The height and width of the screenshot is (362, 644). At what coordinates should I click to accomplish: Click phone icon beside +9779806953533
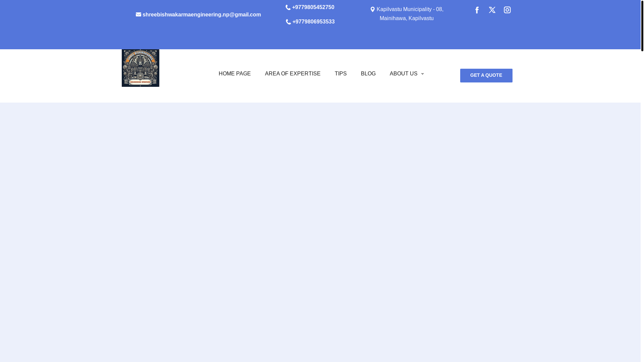288,22
